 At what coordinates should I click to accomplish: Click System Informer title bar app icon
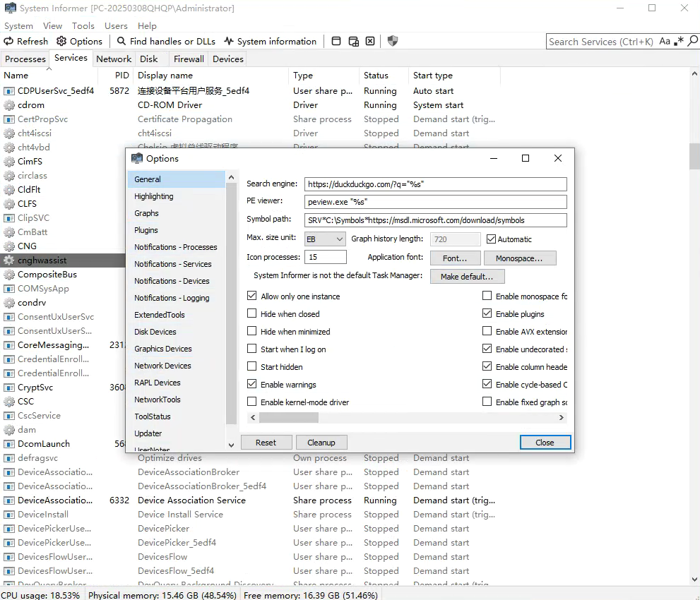tap(11, 8)
